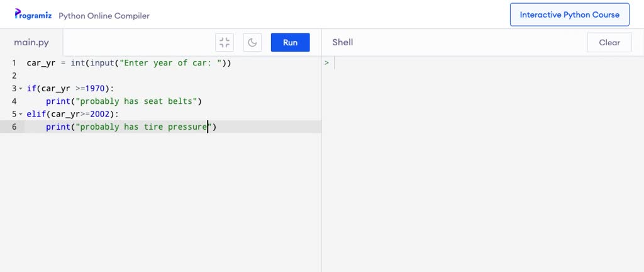Click the Python Online Compiler title

point(104,16)
